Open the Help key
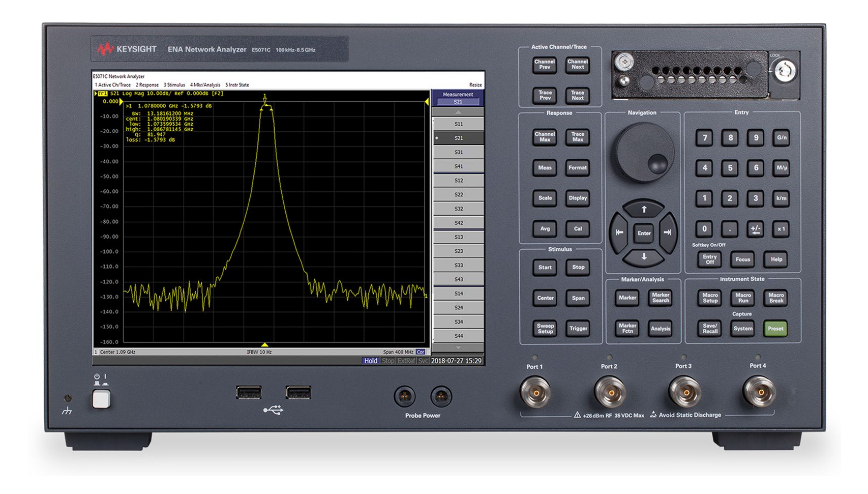 (x=776, y=259)
